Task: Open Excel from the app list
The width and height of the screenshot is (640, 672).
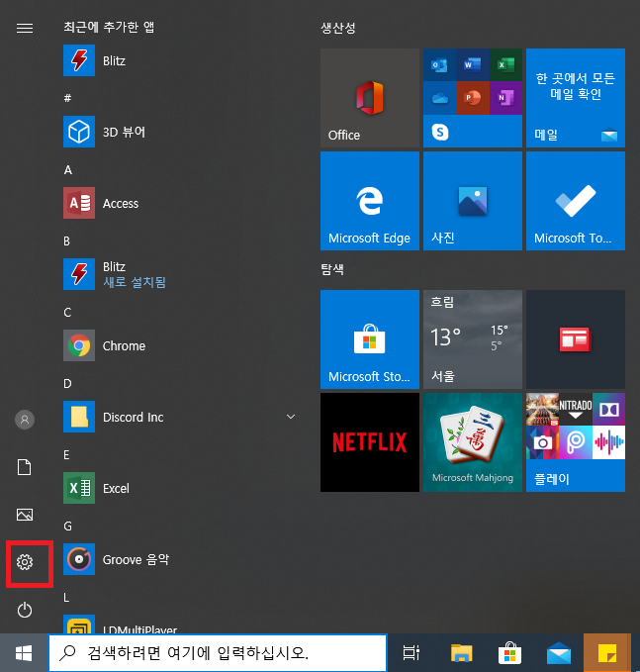Action: [180, 488]
